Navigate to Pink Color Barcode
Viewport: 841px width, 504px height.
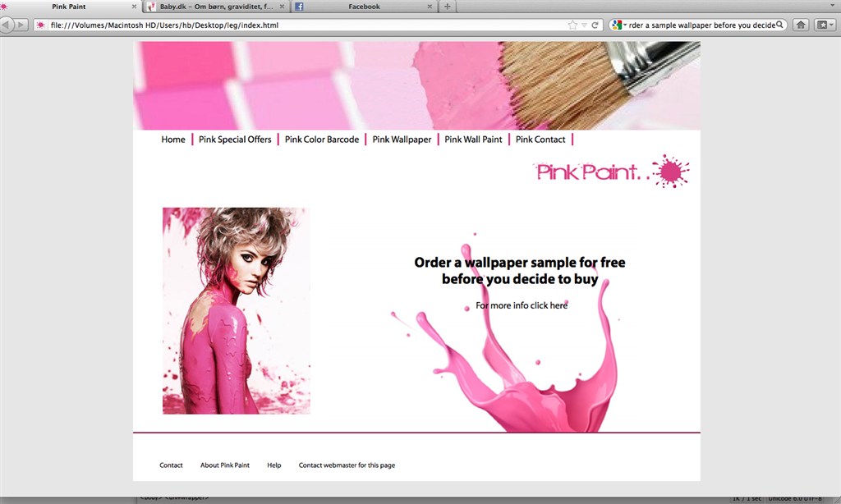point(322,140)
